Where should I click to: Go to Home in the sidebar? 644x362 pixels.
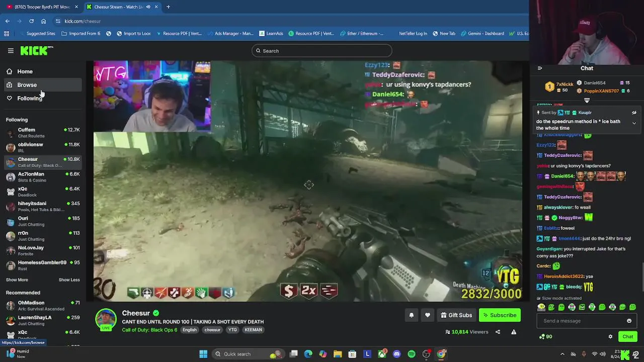[x=43, y=71]
